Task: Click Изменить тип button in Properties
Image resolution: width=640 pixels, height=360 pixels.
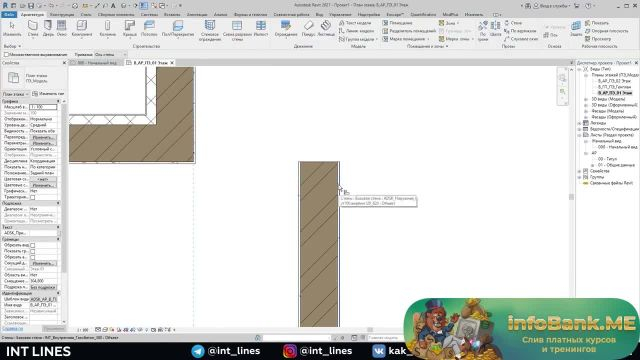Action: (48, 94)
